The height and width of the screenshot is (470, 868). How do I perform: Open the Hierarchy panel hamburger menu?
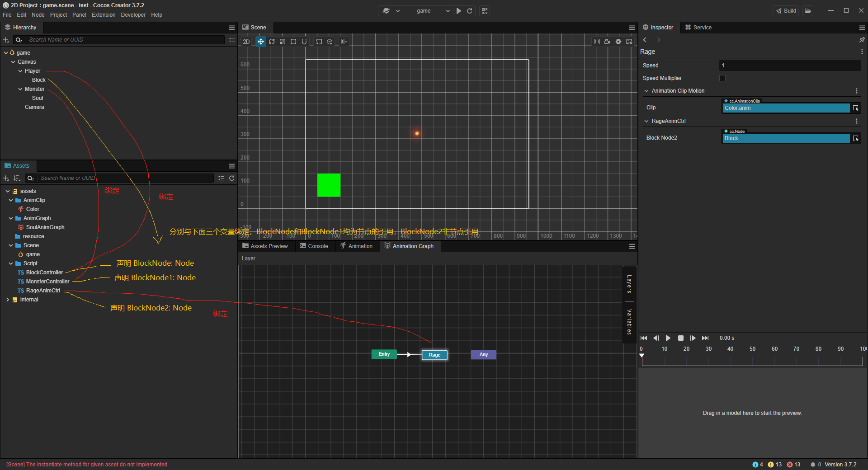[x=232, y=28]
